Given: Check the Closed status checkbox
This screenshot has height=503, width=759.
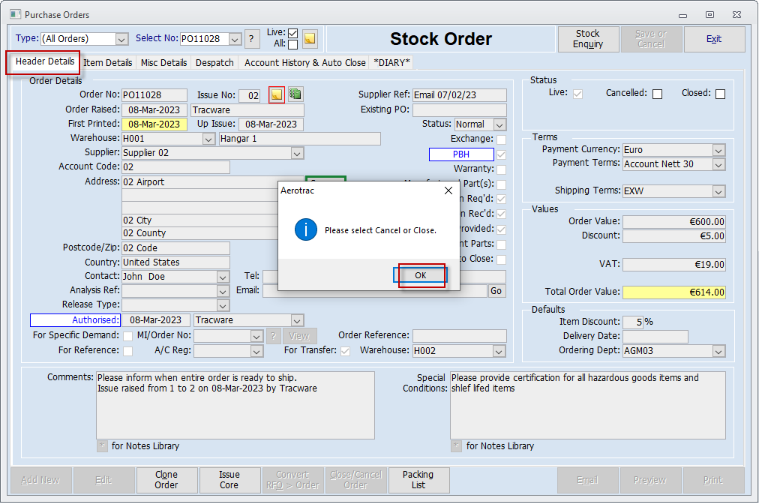Looking at the screenshot, I should (x=720, y=94).
